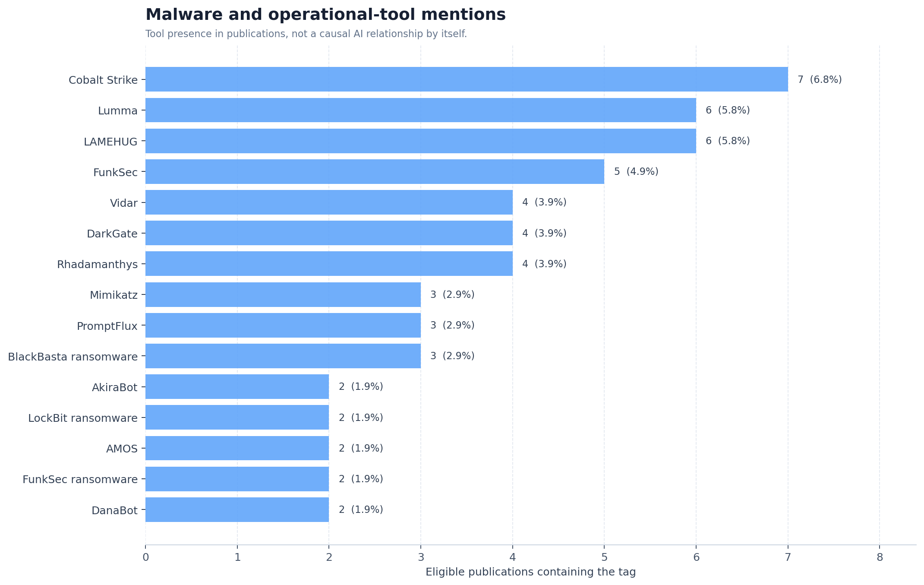
Task: Click the FunkSec bar with value 5
Action: (375, 171)
